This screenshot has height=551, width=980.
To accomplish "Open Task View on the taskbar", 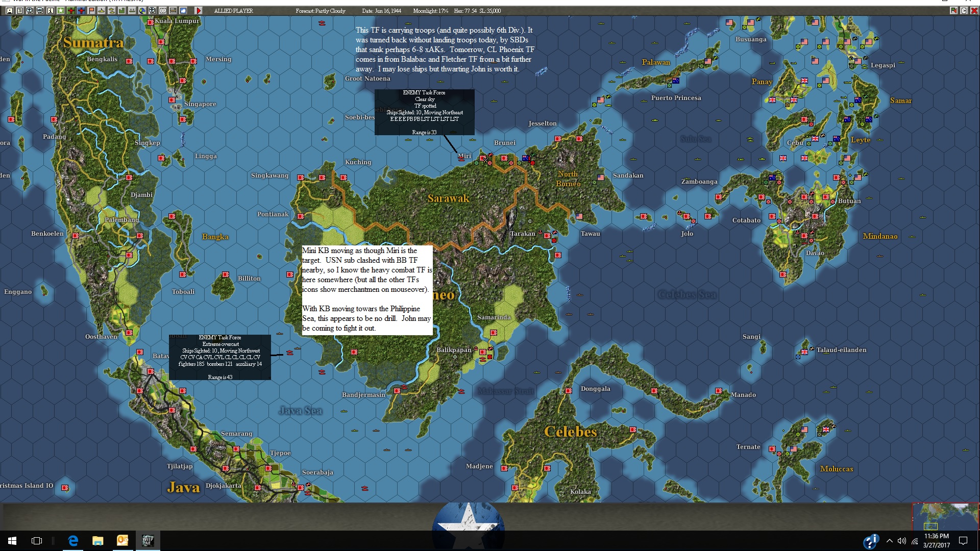I will tap(37, 541).
